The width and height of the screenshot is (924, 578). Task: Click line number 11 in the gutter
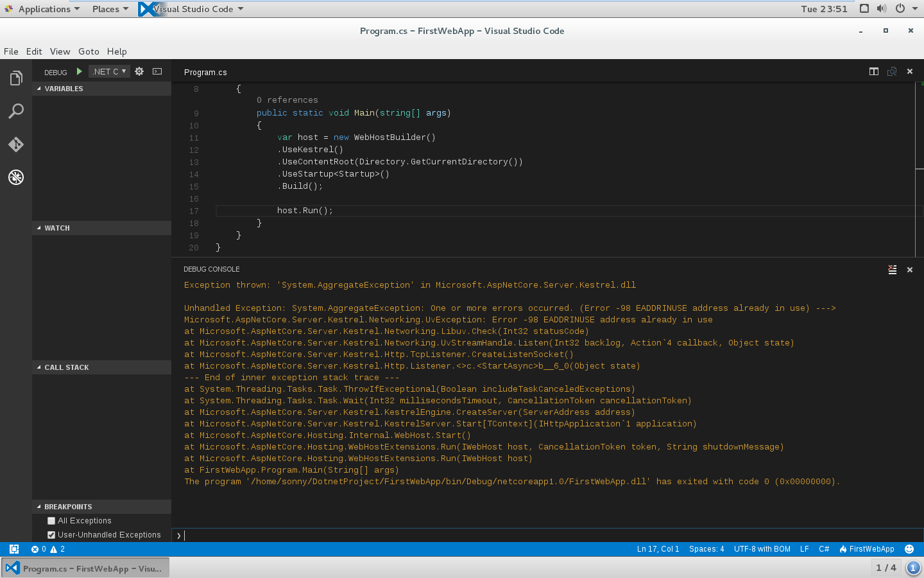pyautogui.click(x=194, y=137)
